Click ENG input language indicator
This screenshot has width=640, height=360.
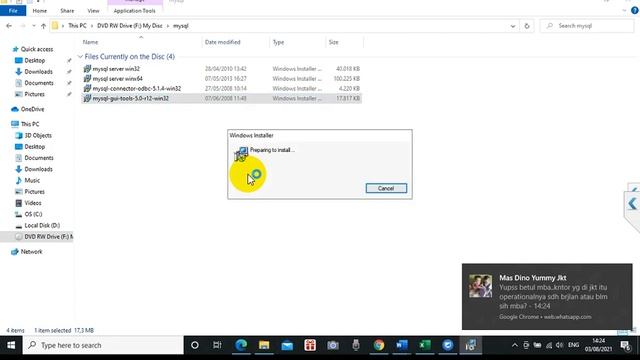(573, 345)
